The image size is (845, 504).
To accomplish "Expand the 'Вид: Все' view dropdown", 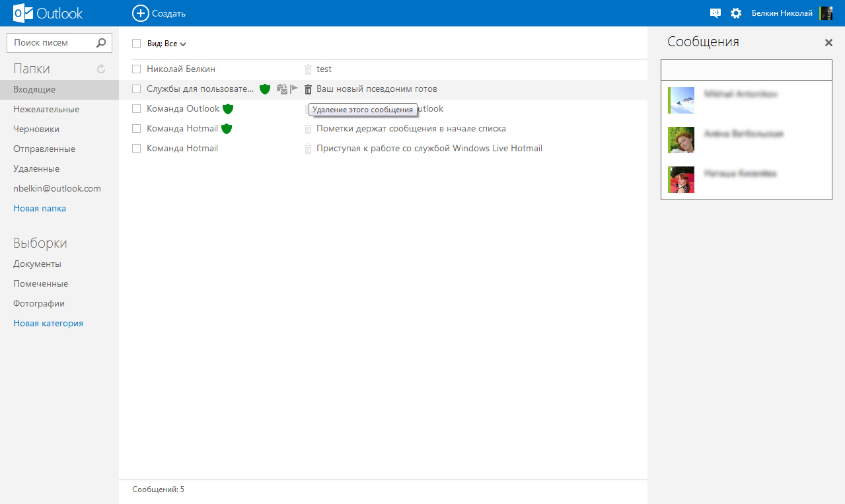I will tap(166, 44).
